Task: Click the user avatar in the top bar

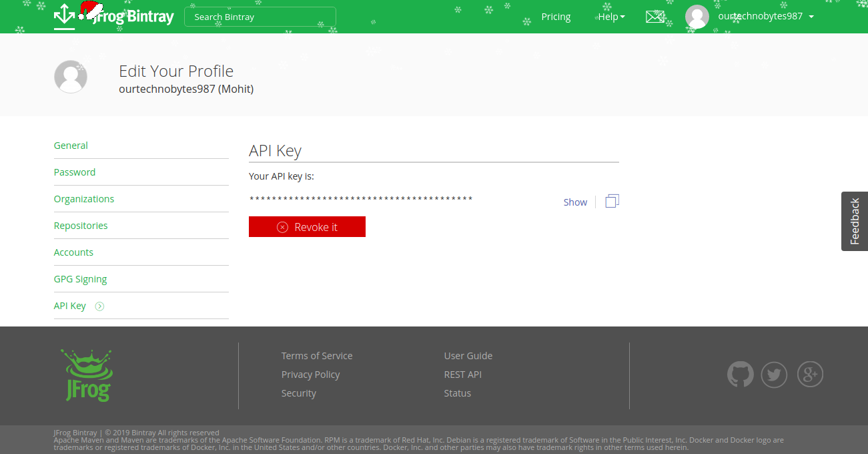Action: [x=697, y=17]
